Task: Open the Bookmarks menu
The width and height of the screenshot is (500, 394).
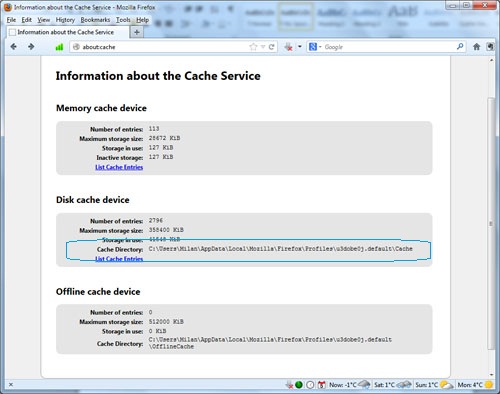Action: (95, 20)
